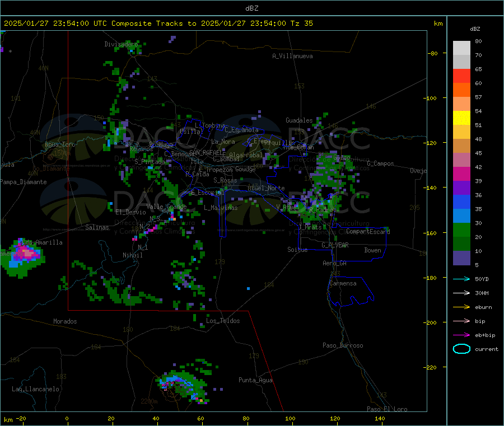Click the SAN_RAFAEL map label
The width and height of the screenshot is (504, 426).
tap(207, 152)
